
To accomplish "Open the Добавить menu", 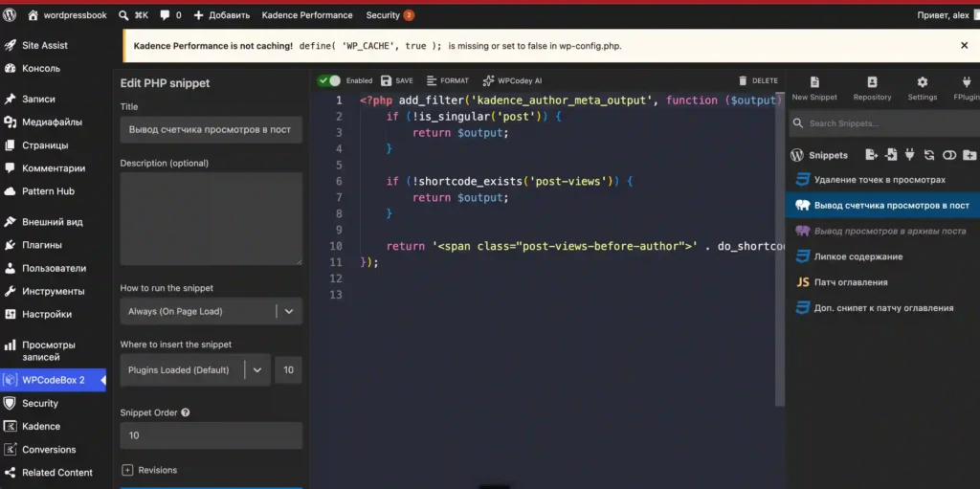I will coord(221,15).
